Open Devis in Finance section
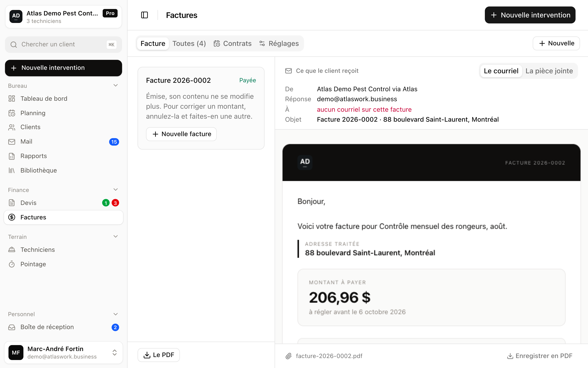This screenshot has width=588, height=368. pos(63,203)
